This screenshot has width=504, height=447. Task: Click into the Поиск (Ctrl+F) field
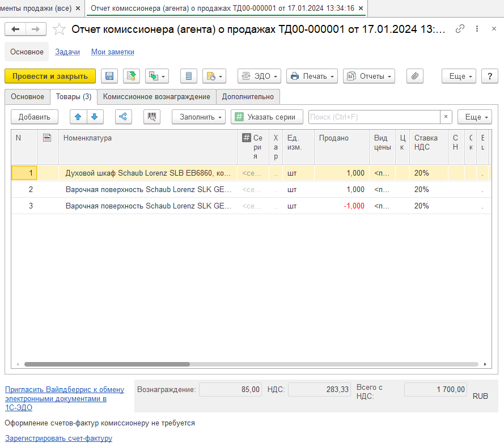tap(374, 117)
